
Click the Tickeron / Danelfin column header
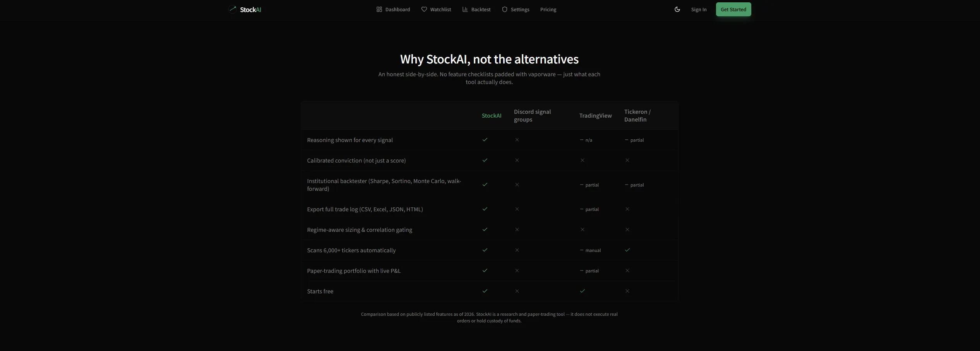(637, 116)
